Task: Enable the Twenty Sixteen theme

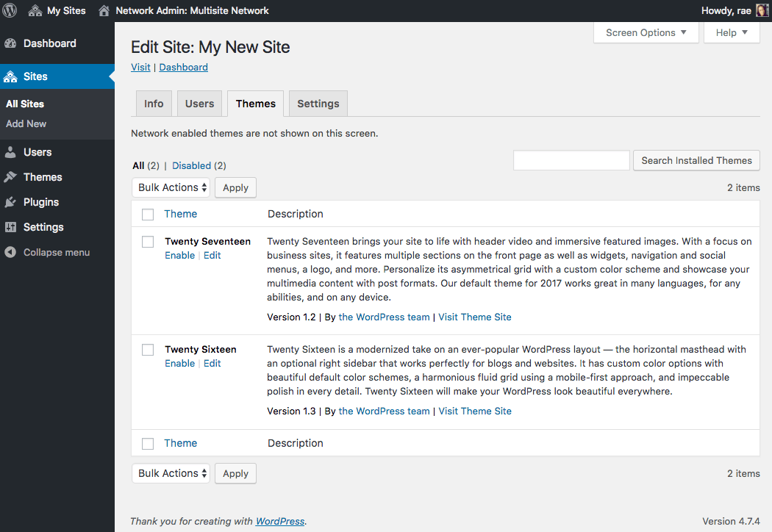Action: click(179, 363)
